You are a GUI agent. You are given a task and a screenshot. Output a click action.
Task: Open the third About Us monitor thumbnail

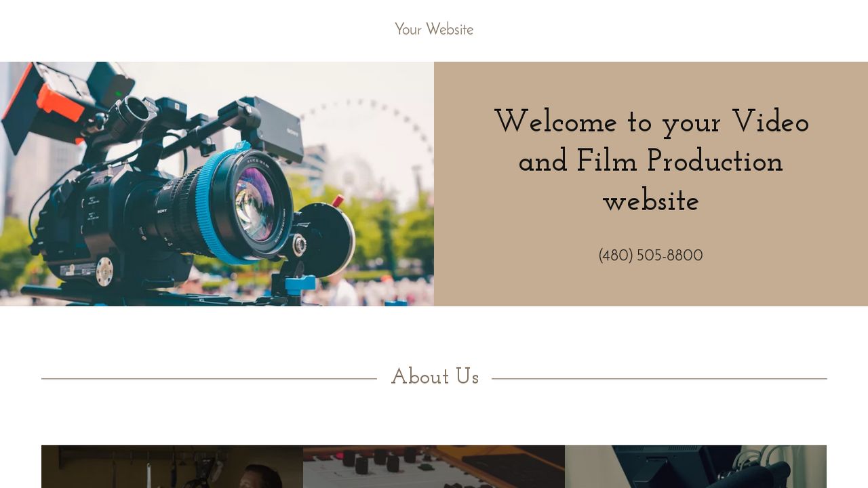coord(696,466)
